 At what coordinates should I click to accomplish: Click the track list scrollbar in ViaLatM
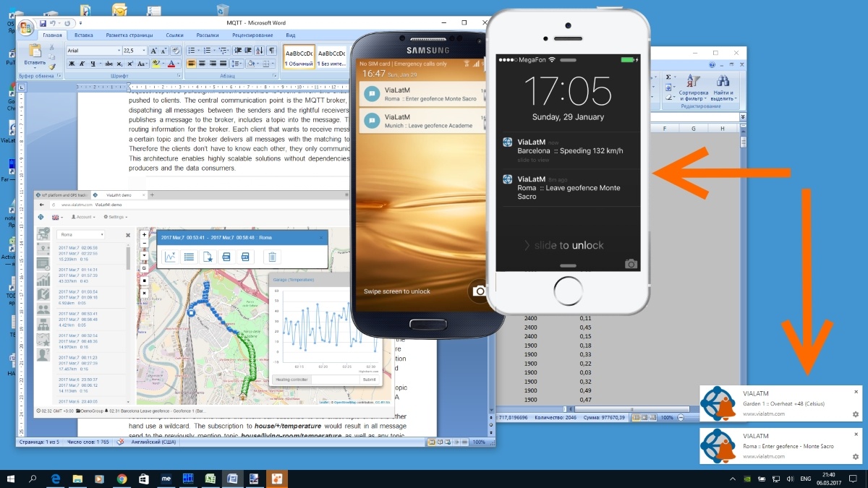point(128,259)
